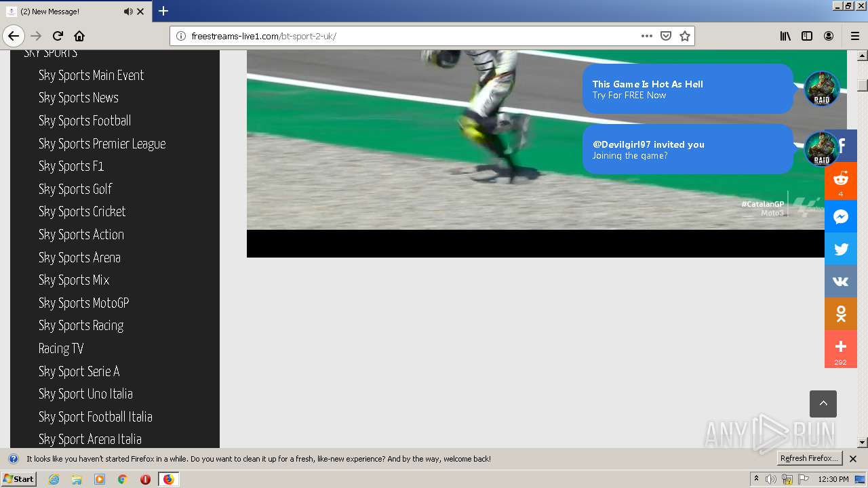This screenshot has width=868, height=488.
Task: Open Sky Sports Premier League channel
Action: point(102,144)
